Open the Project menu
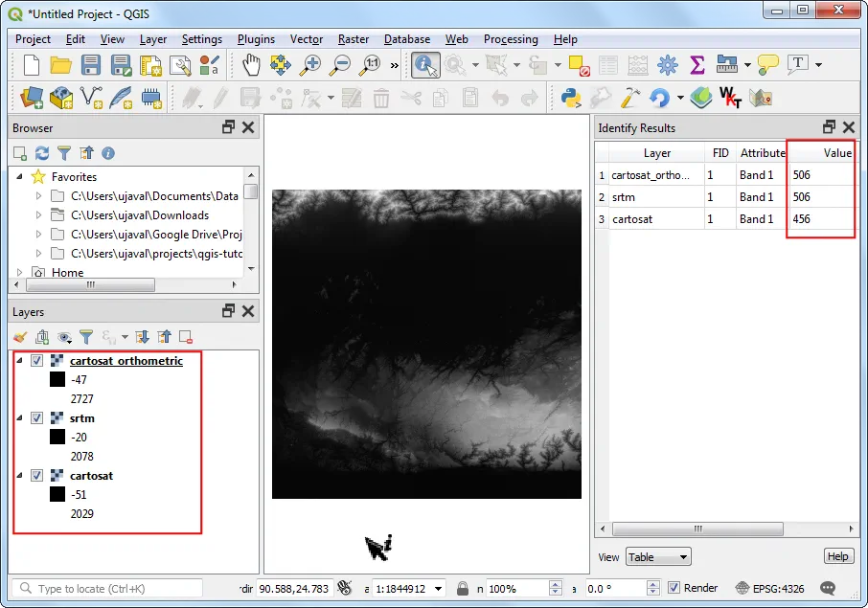 point(33,38)
